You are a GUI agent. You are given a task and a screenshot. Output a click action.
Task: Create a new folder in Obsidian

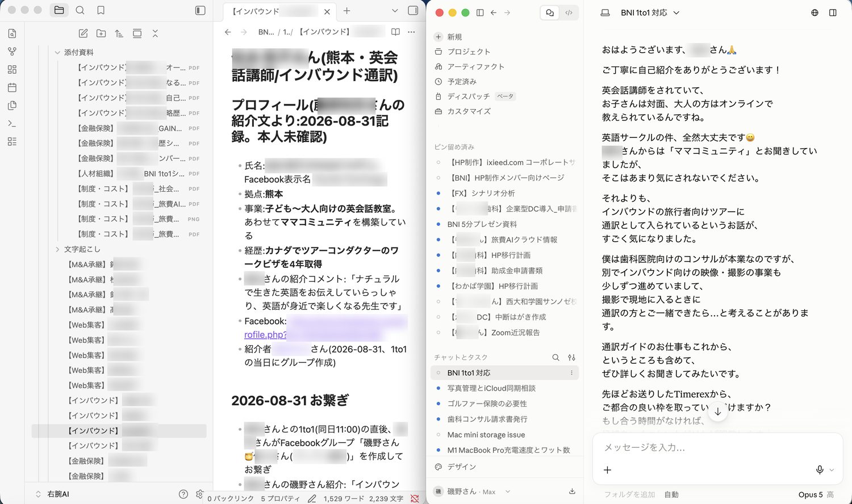point(101,33)
